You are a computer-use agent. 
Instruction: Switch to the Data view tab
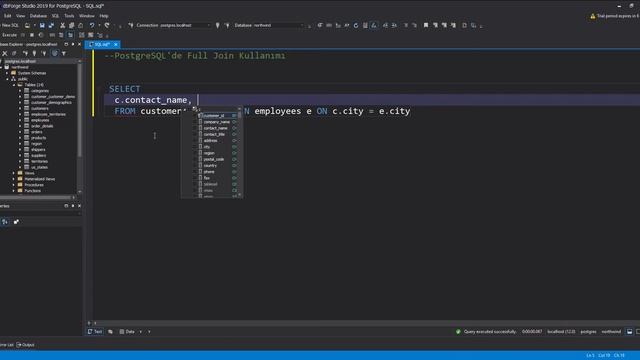(127, 332)
